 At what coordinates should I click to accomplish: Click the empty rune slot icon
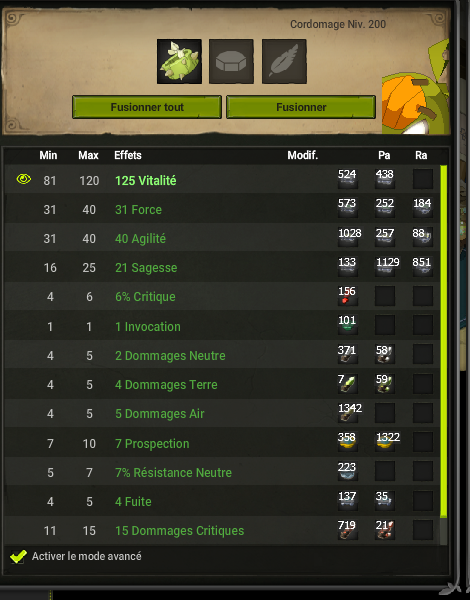click(x=231, y=61)
